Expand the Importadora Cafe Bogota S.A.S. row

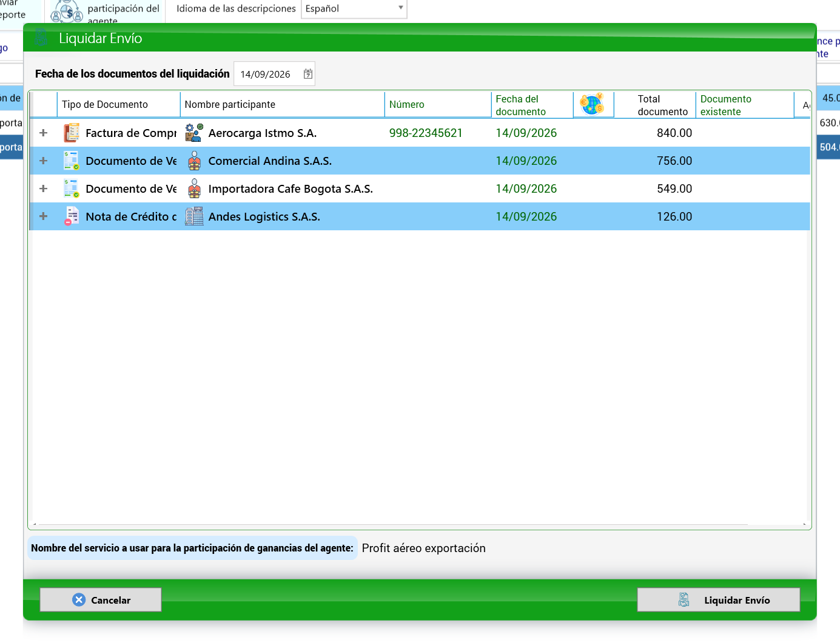43,188
